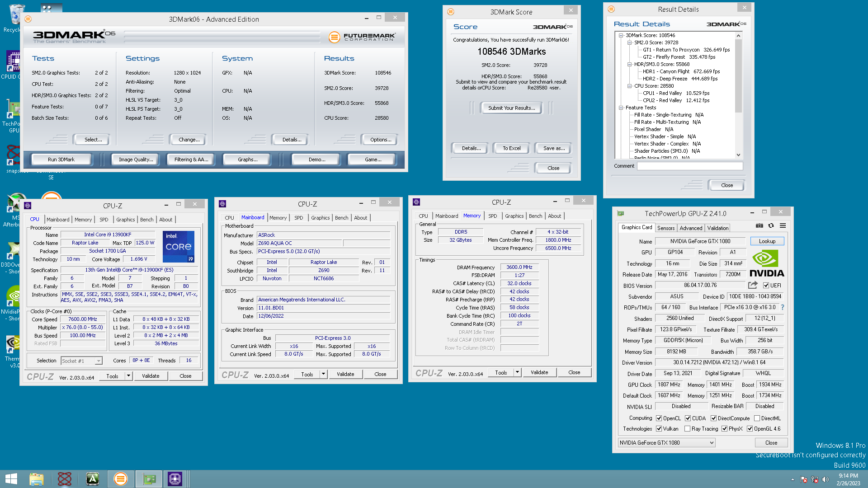
Task: Click the Bus Interface question mark icon
Action: pyautogui.click(x=783, y=307)
